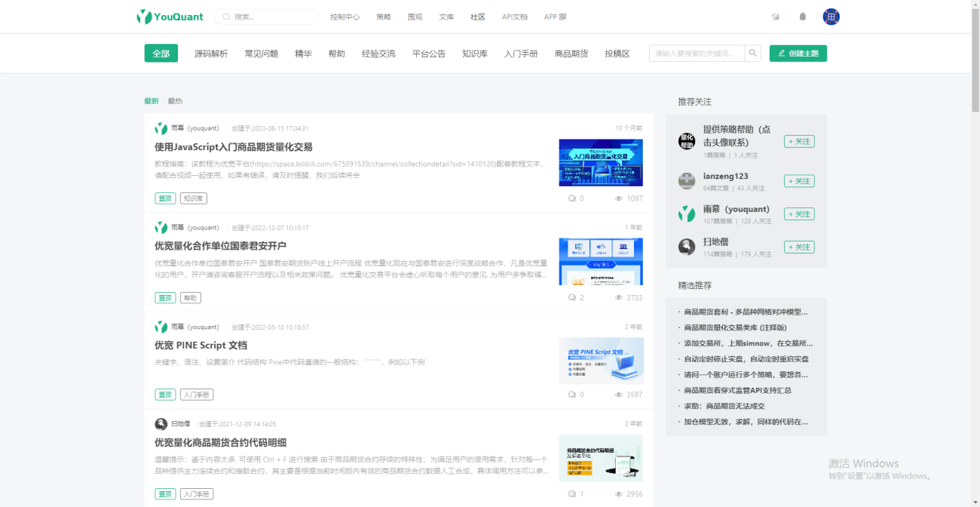Click the ianzeng123 avatar in recommendations
Image resolution: width=980 pixels, height=507 pixels.
click(687, 181)
